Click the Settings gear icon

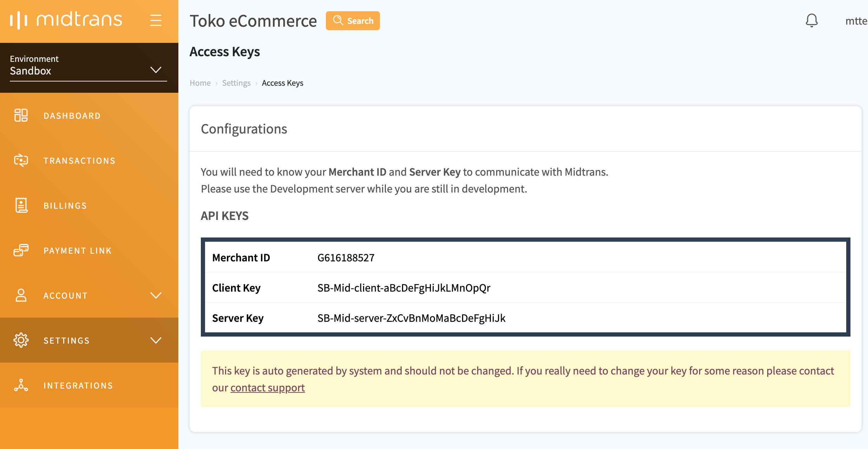(x=21, y=340)
